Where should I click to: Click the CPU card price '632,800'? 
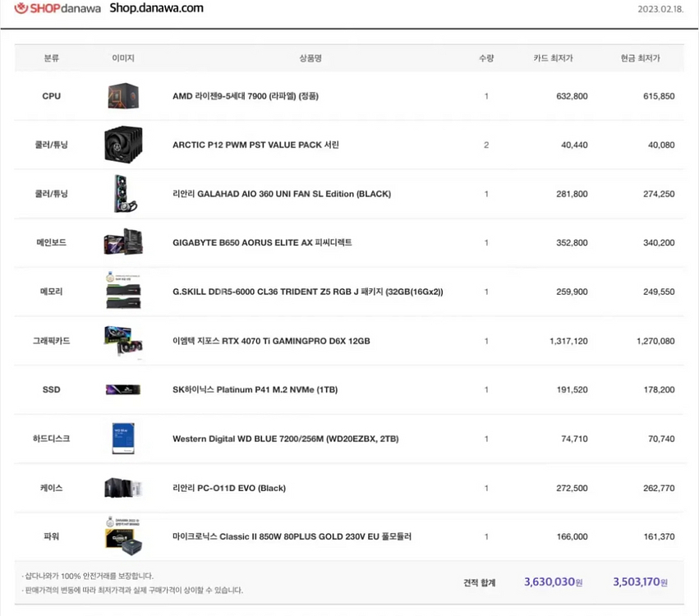(572, 96)
